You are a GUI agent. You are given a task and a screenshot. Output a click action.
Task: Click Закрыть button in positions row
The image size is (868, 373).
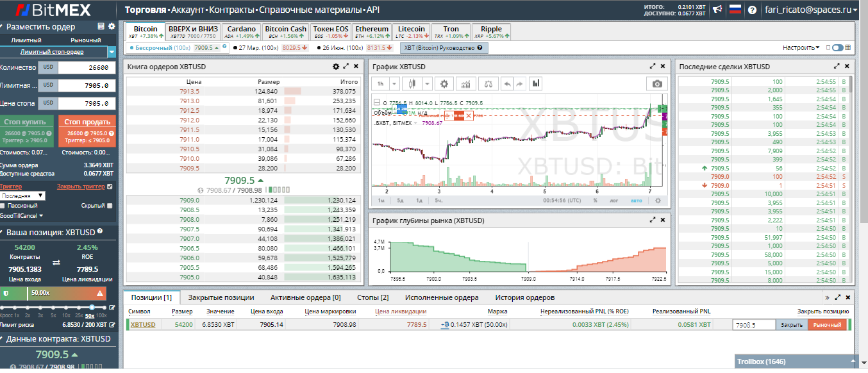tap(792, 325)
